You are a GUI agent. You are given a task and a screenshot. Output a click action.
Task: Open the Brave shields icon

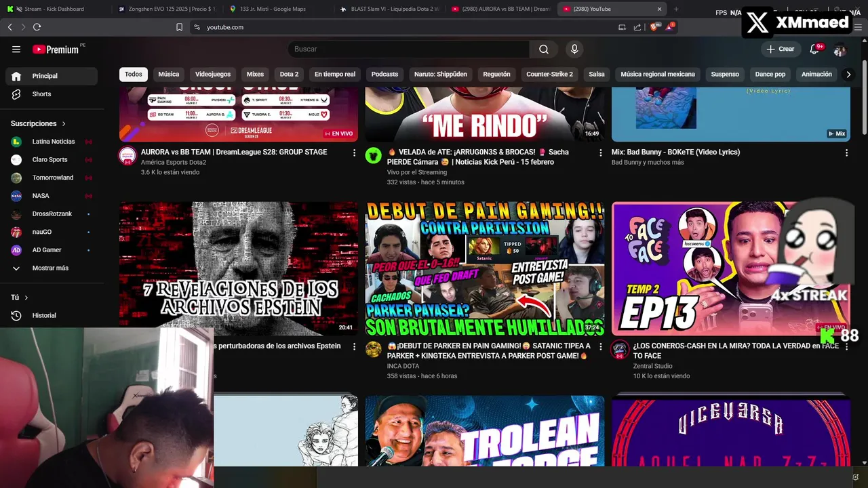654,27
